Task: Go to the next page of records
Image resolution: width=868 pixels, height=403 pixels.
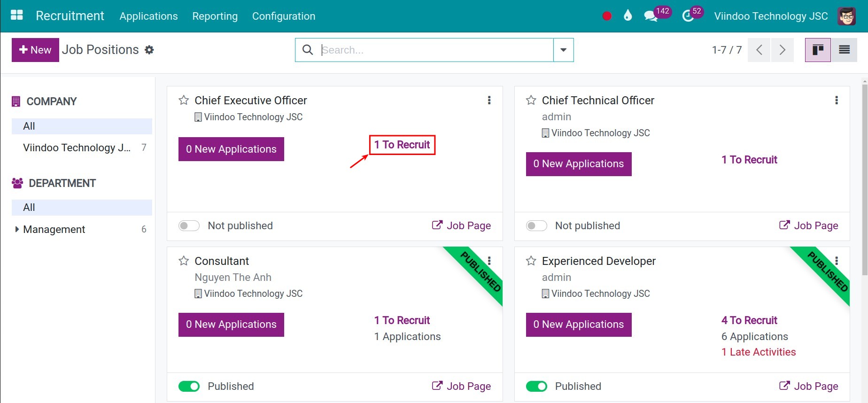Action: click(x=783, y=50)
